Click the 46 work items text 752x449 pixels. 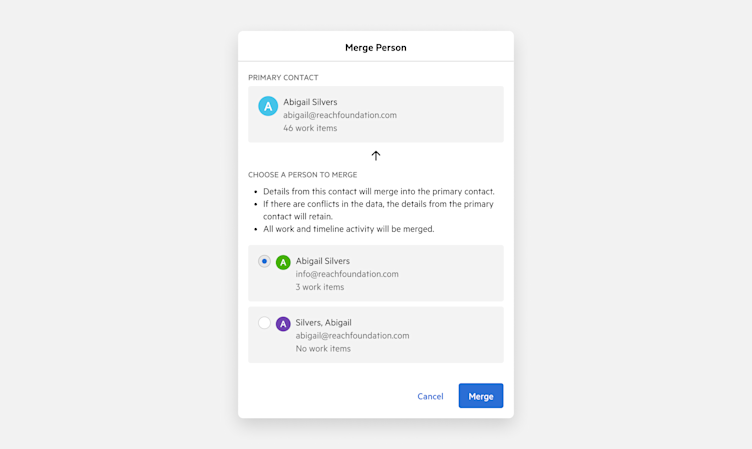click(310, 128)
